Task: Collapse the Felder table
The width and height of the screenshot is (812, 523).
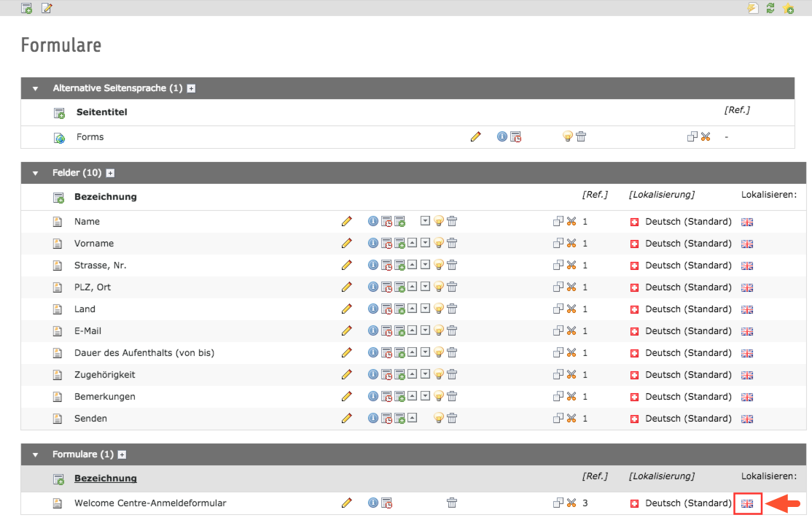Action: click(x=35, y=173)
